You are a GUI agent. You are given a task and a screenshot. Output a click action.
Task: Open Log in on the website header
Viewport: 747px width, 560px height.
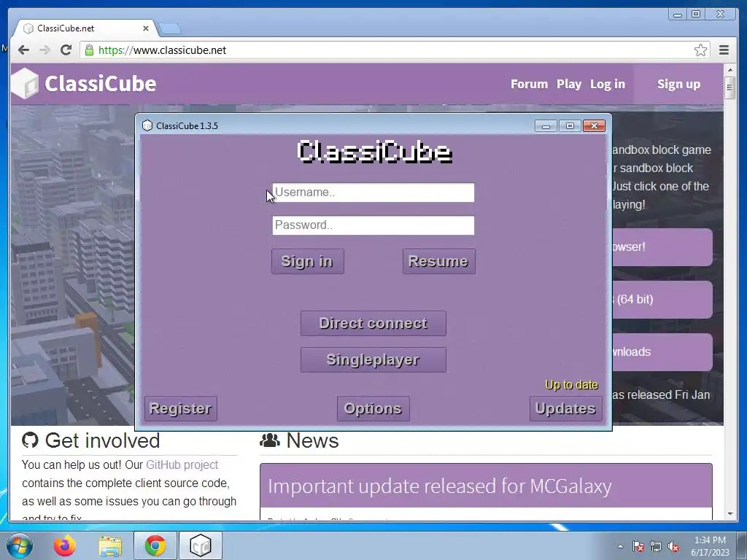point(608,85)
